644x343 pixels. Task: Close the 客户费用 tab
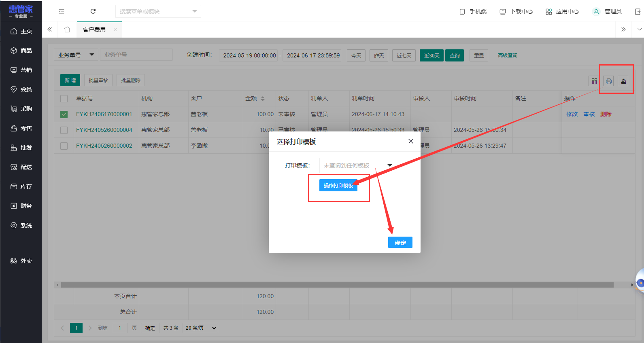[115, 30]
